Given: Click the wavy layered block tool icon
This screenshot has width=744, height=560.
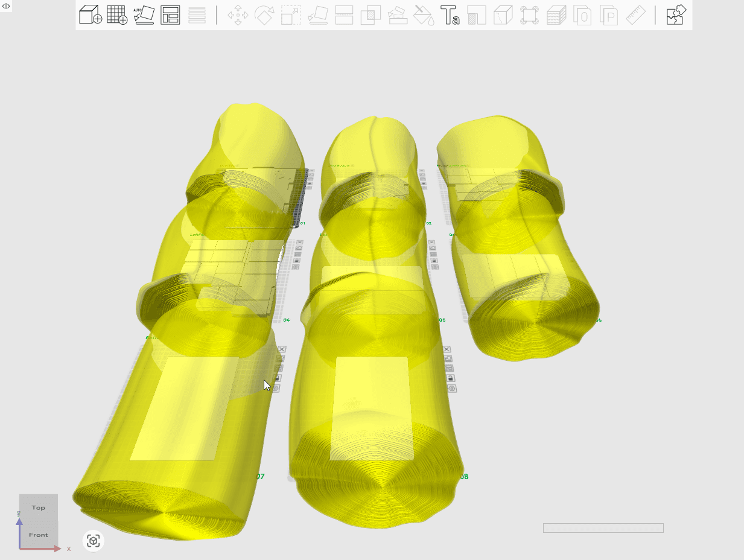Looking at the screenshot, I should coord(556,15).
